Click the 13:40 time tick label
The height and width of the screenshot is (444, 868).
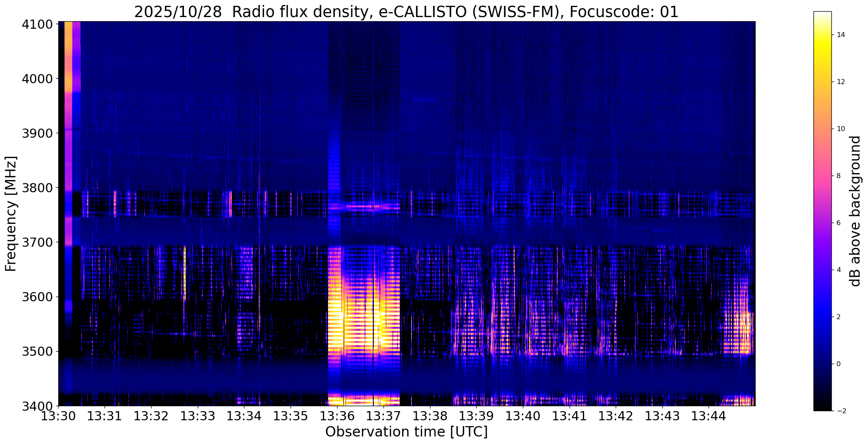click(x=523, y=416)
